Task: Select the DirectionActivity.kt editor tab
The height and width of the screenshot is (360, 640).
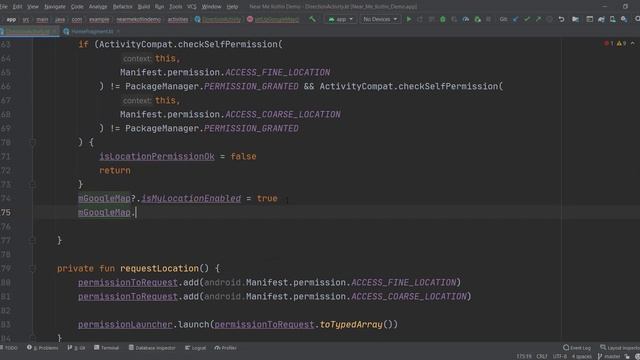Action: (28, 31)
